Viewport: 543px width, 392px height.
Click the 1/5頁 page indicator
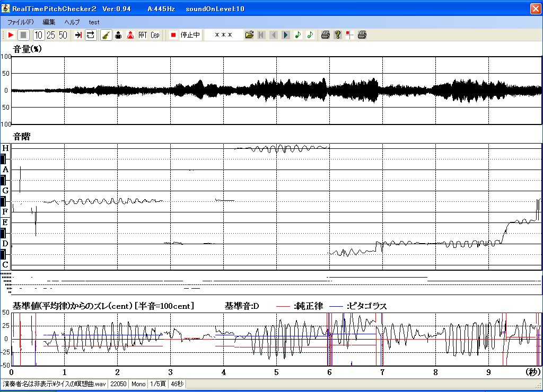[158, 384]
